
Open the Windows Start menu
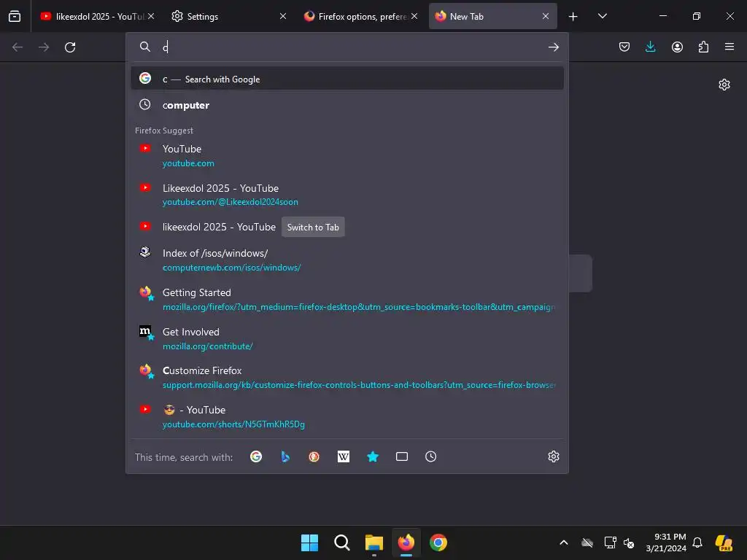309,542
